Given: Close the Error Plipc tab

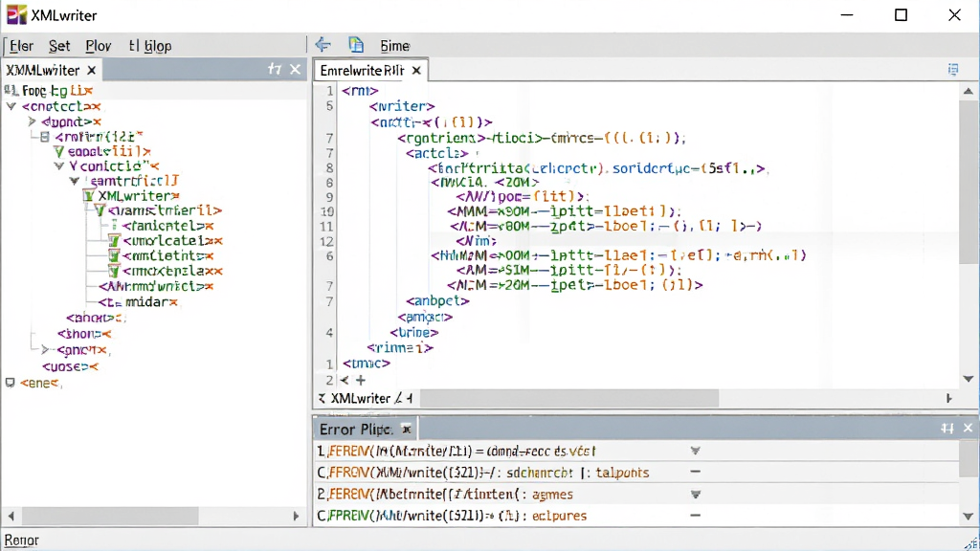Looking at the screenshot, I should point(406,430).
